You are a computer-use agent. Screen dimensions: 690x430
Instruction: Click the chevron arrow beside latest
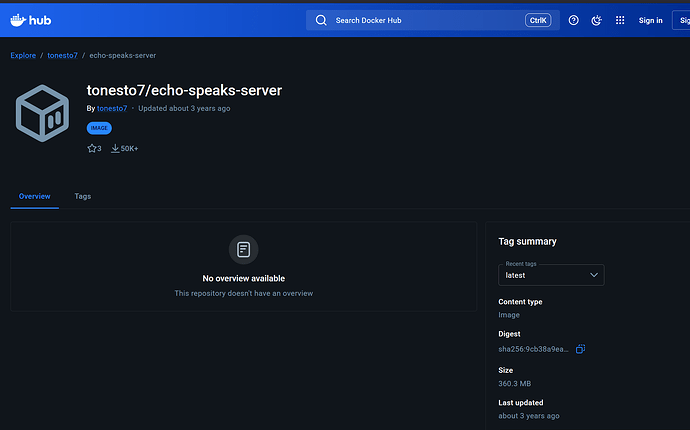(x=593, y=275)
